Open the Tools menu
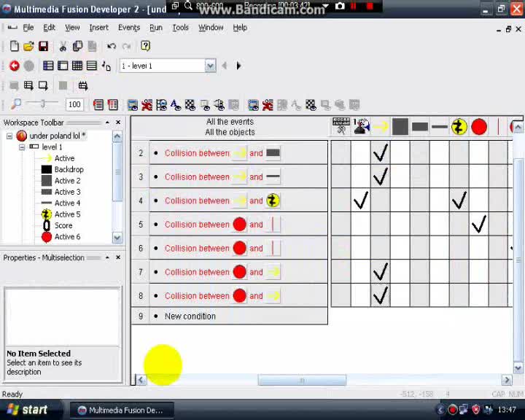 click(x=181, y=28)
